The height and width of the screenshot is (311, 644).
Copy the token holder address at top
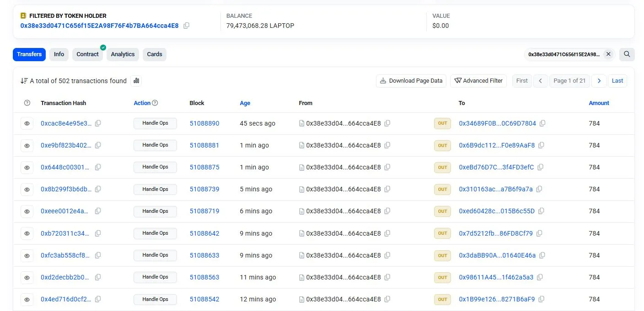tap(186, 26)
